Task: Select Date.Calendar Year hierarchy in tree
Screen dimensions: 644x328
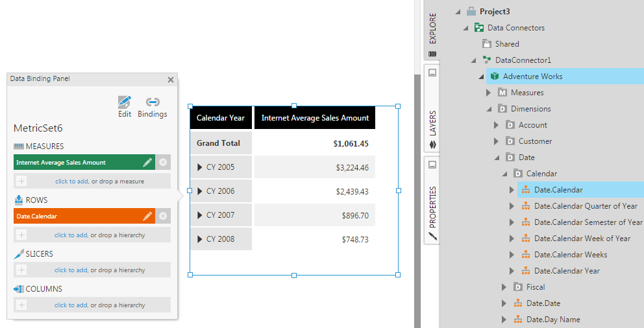Action: click(x=566, y=271)
